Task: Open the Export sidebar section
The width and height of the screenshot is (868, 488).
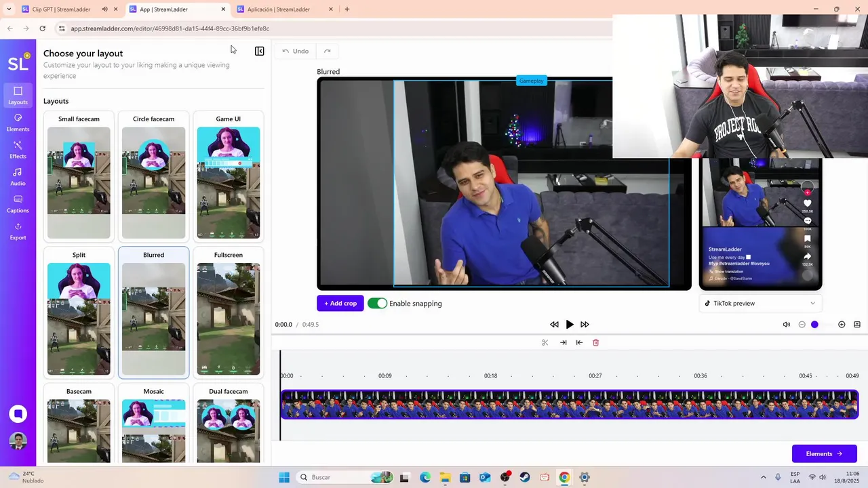Action: [x=18, y=231]
